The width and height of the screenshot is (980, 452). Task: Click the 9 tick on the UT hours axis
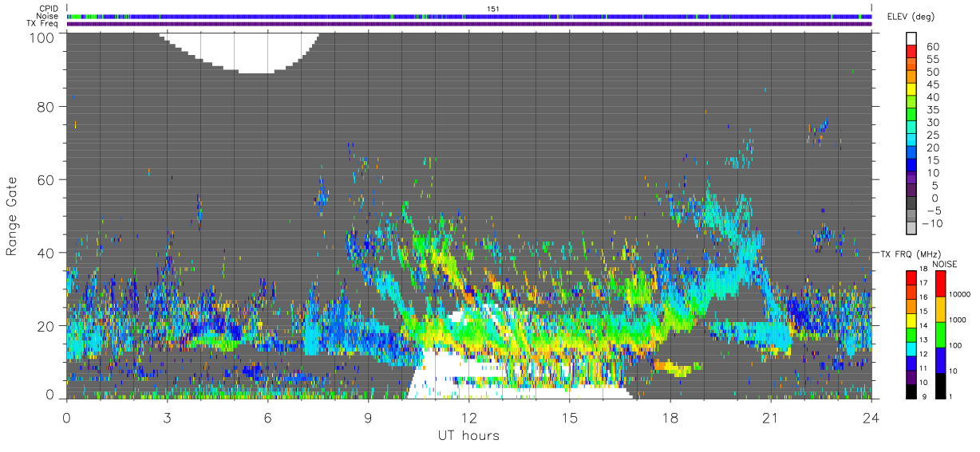click(369, 418)
